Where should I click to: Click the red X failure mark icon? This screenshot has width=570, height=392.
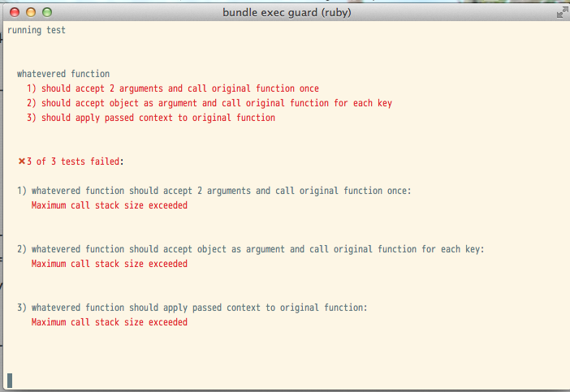[x=22, y=162]
